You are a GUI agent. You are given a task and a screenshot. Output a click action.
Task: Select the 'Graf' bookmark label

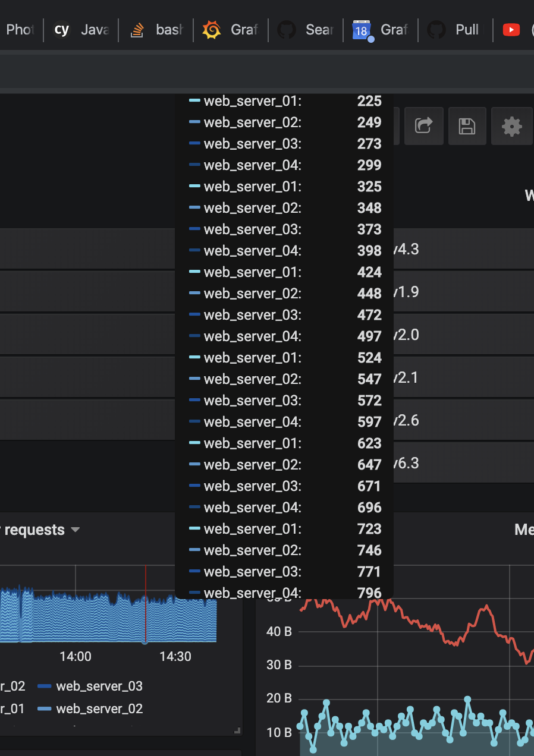click(246, 29)
